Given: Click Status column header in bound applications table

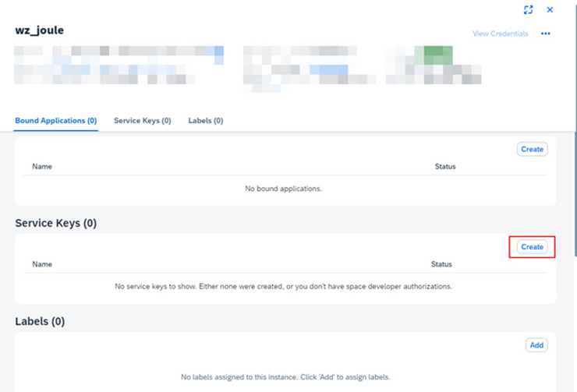Looking at the screenshot, I should (x=445, y=167).
